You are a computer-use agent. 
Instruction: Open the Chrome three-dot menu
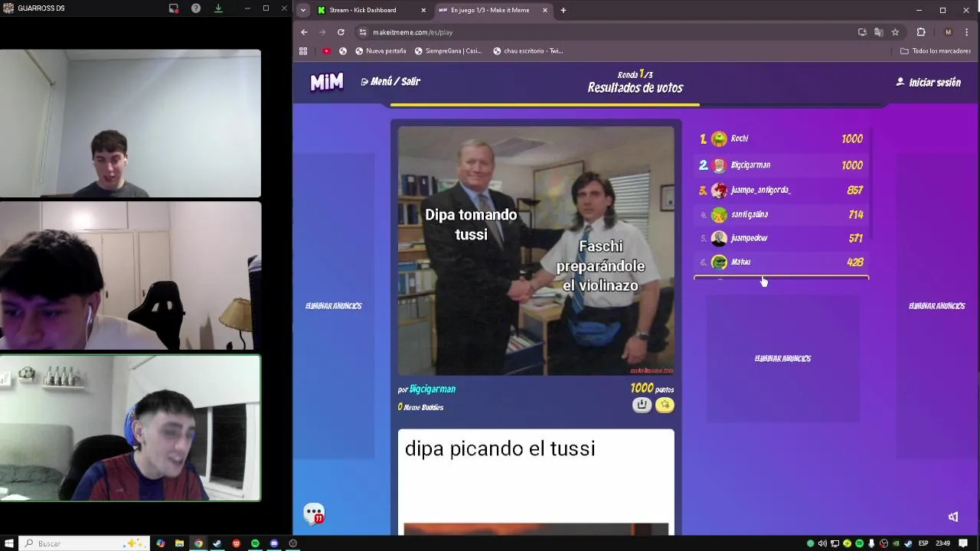click(x=967, y=32)
